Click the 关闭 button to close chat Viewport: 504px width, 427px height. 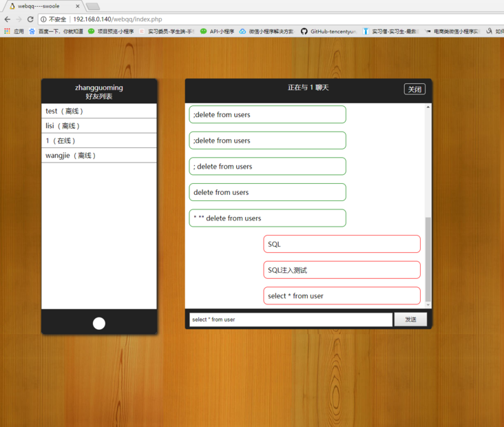[414, 89]
